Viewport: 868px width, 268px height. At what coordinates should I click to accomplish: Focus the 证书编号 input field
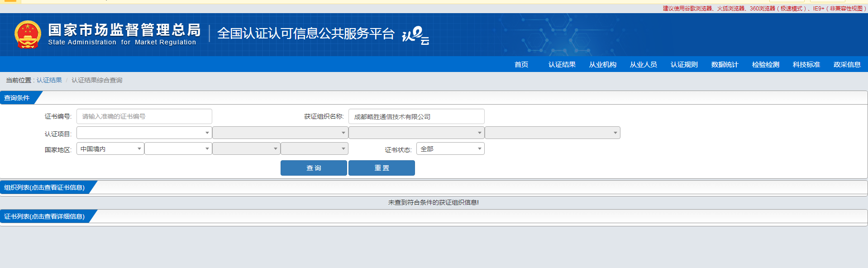tap(144, 116)
